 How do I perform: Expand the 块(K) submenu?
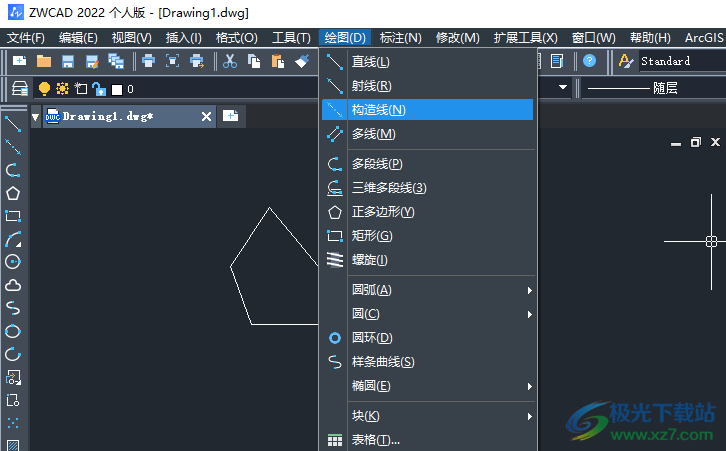pyautogui.click(x=441, y=416)
